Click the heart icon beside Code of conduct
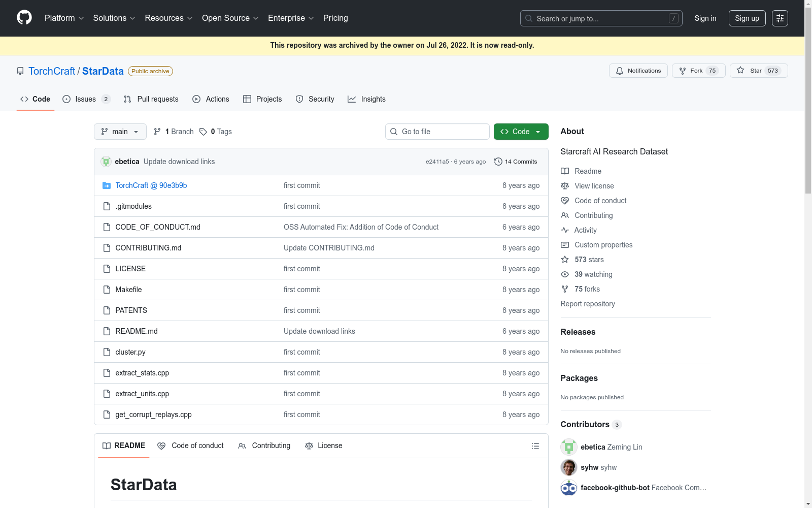812x508 pixels. 565,201
